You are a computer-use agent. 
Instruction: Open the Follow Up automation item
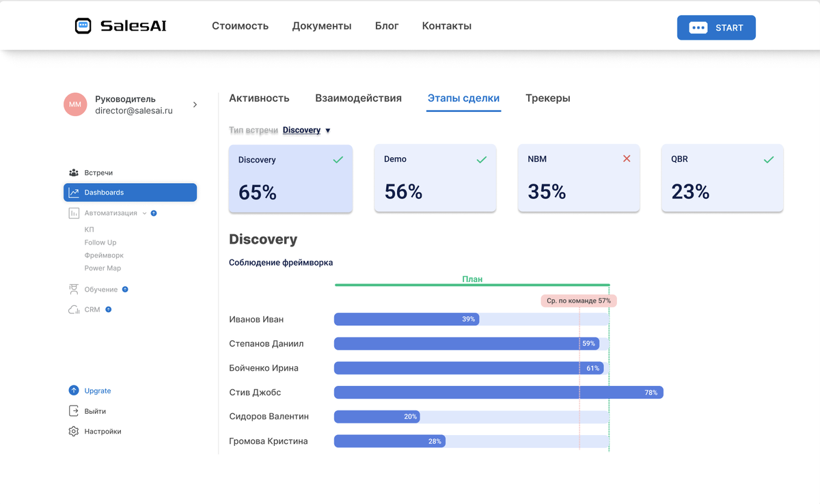[100, 242]
